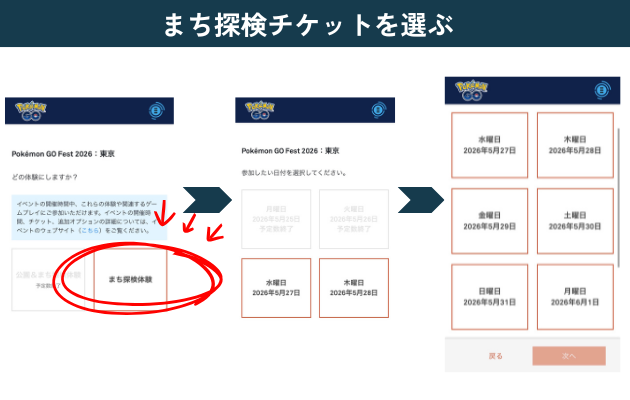Screen dimensions: 630x400
Task: Click the Pokémon GO logo above どの体験にしますか
Action: pos(31,111)
